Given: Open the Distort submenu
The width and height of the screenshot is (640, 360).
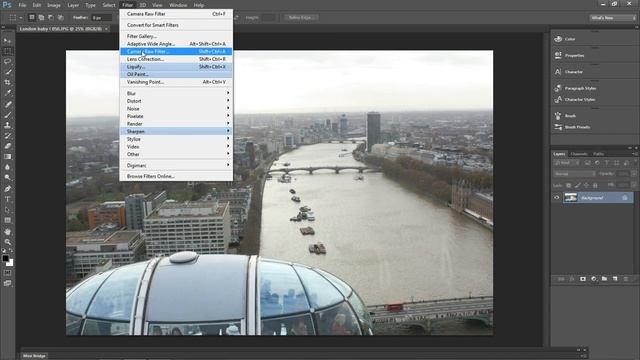Looking at the screenshot, I should 176,101.
